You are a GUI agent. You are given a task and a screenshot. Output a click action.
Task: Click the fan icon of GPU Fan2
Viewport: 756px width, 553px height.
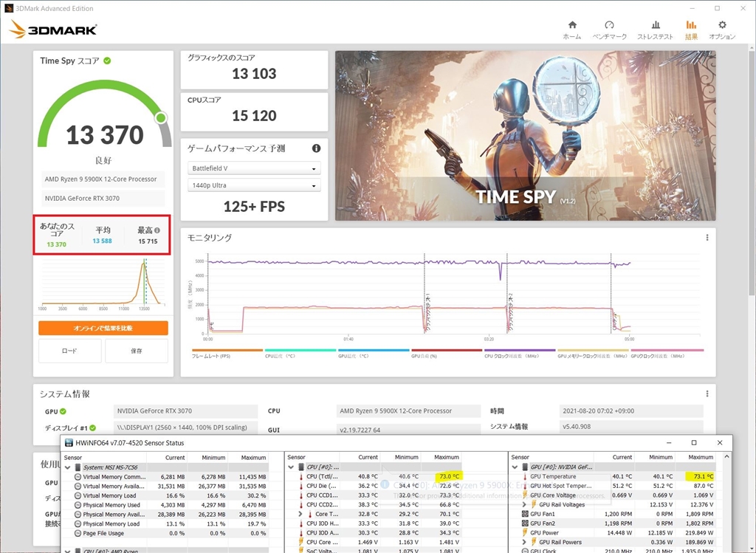(x=525, y=523)
